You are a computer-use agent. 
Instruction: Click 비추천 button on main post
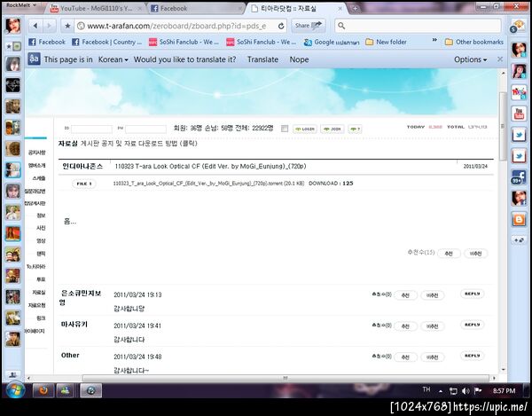tap(475, 254)
